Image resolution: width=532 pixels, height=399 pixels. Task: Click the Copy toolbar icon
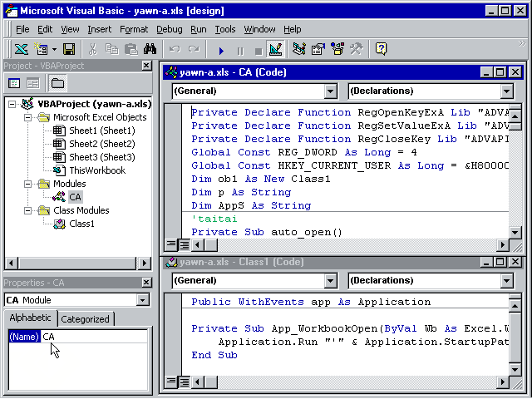[111, 50]
